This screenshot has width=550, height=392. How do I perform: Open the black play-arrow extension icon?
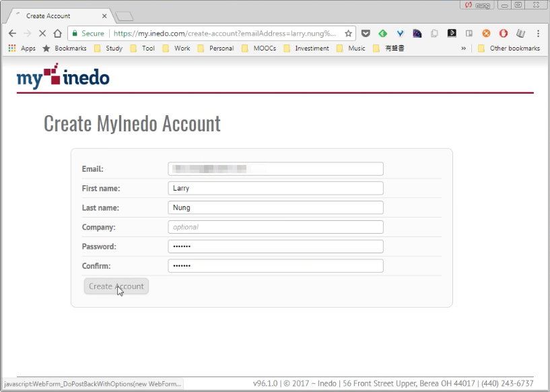(452, 33)
